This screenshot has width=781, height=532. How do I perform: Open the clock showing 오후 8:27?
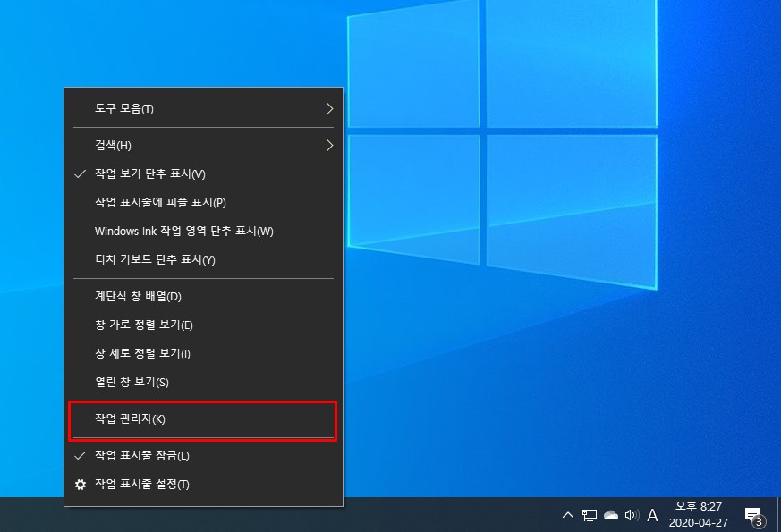(x=699, y=515)
